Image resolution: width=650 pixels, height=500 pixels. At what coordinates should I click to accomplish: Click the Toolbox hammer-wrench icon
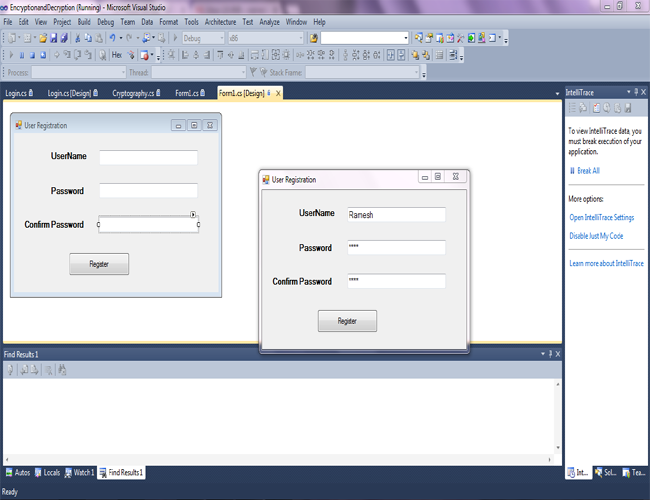coord(460,38)
